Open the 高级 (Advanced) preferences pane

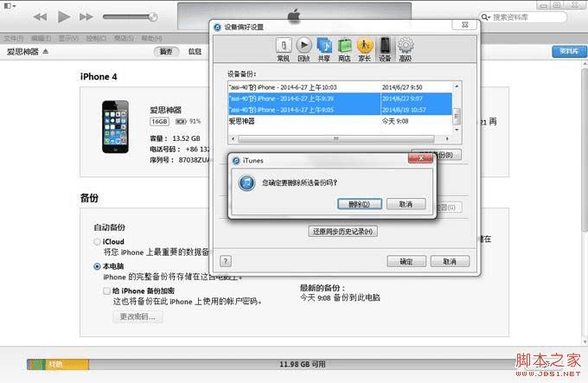coord(406,49)
